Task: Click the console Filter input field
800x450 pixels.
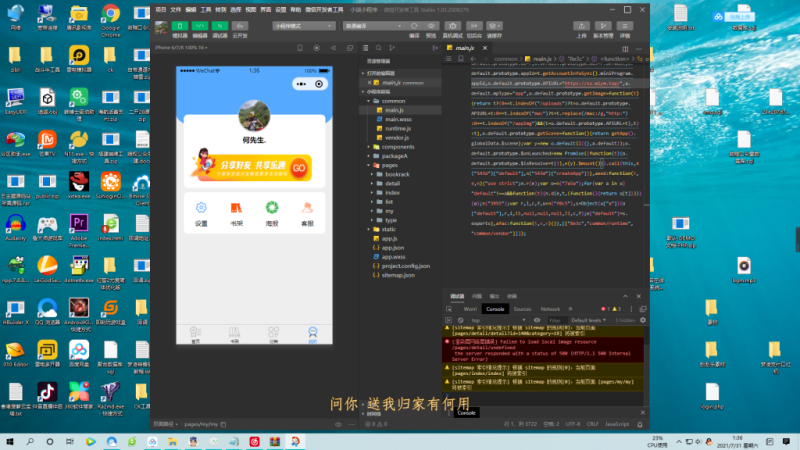Action: tap(556, 320)
